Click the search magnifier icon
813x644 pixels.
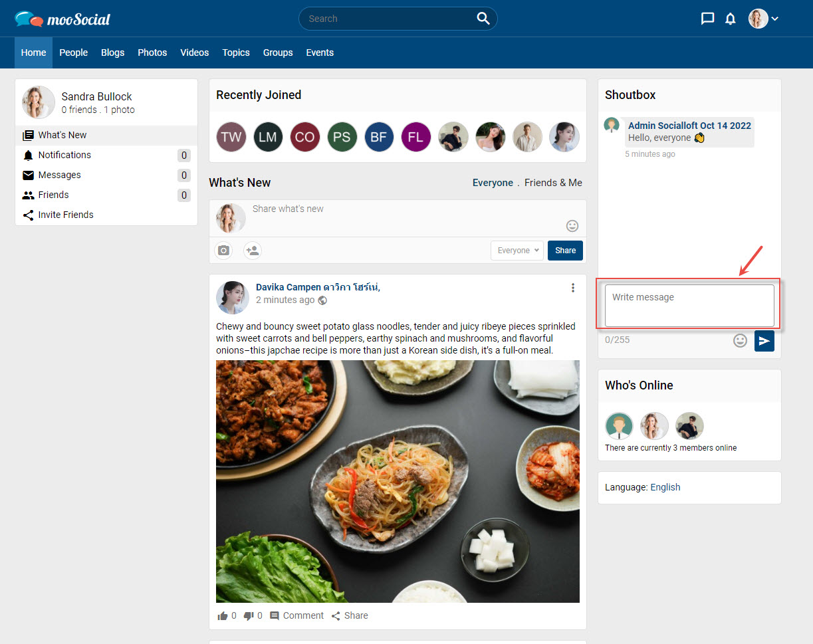[483, 19]
